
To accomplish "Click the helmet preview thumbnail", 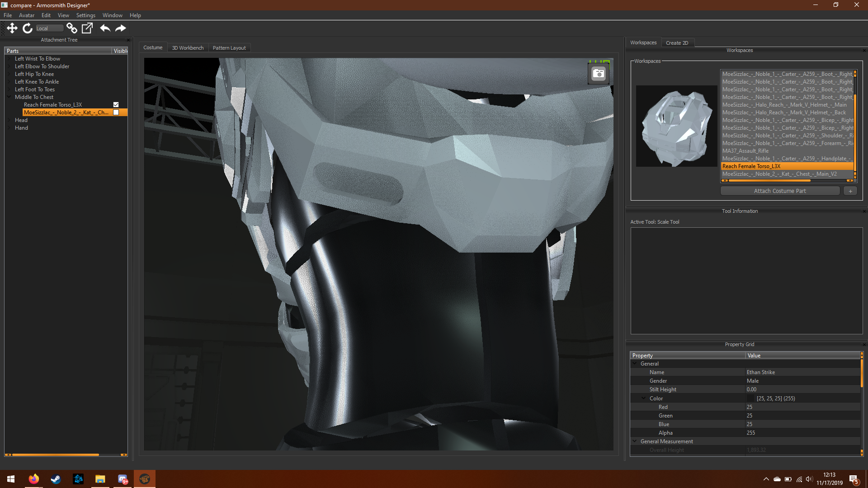I will pyautogui.click(x=676, y=126).
